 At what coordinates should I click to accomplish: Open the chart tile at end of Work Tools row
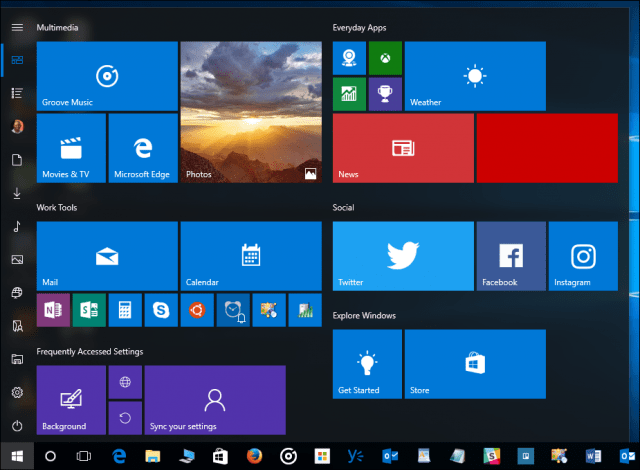(305, 310)
